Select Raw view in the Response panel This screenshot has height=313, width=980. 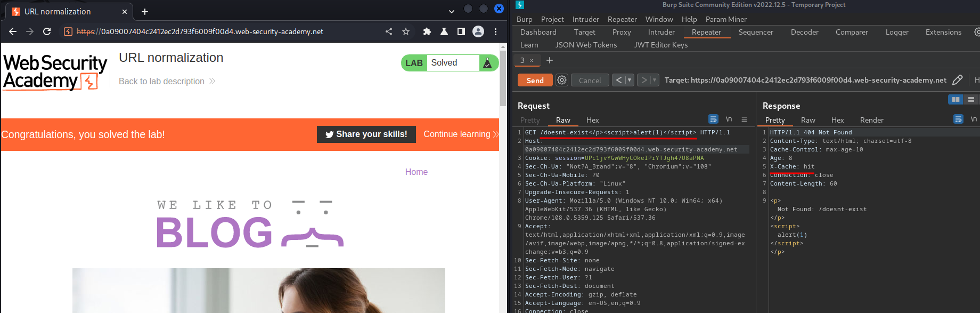pos(808,120)
